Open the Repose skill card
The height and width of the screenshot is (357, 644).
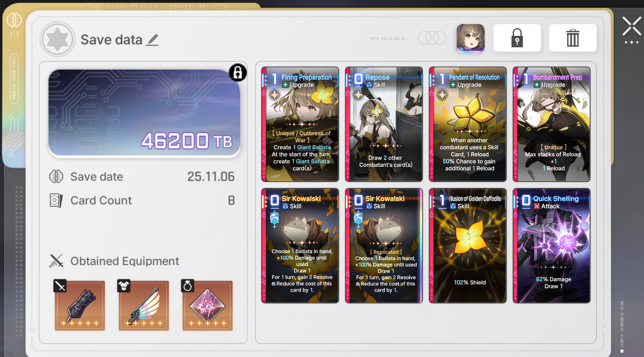pos(384,124)
